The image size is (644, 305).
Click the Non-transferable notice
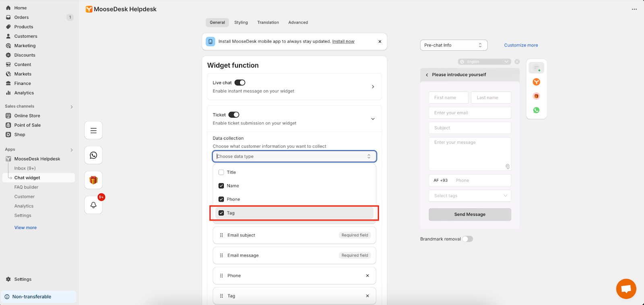tap(39, 297)
